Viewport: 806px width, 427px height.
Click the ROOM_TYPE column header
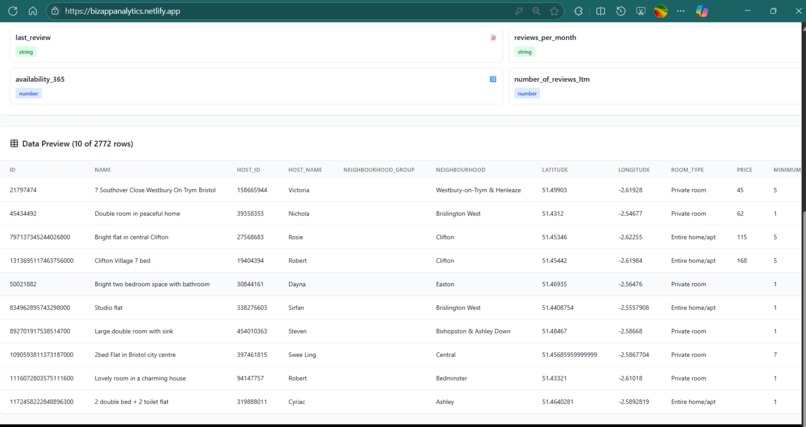[687, 170]
